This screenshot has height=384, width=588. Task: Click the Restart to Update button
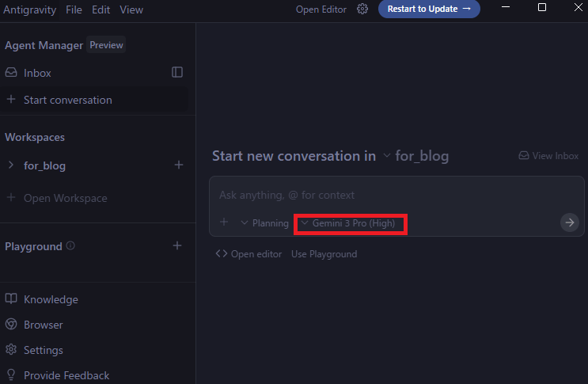pos(429,10)
